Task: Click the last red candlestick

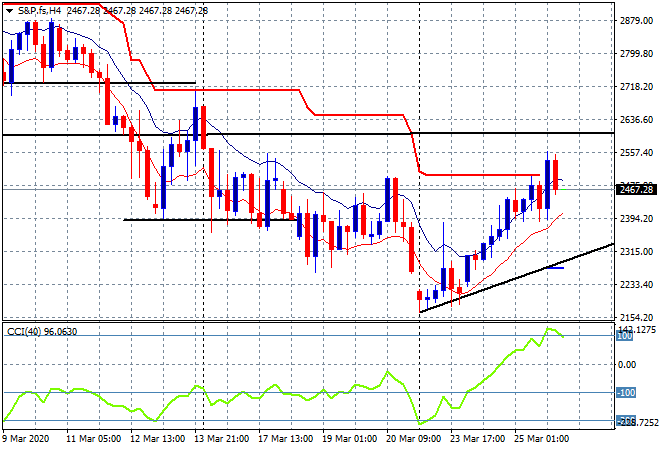Action: point(556,174)
